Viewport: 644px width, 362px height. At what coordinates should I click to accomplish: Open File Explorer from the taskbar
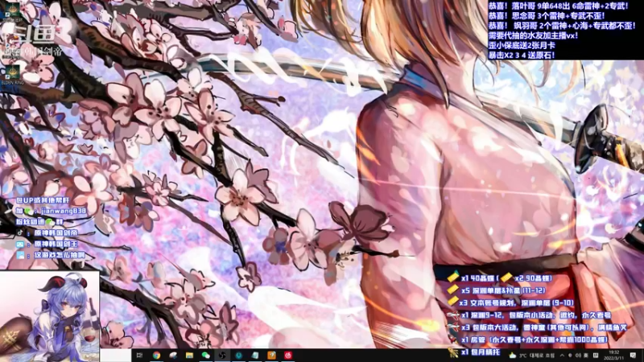pyautogui.click(x=189, y=356)
